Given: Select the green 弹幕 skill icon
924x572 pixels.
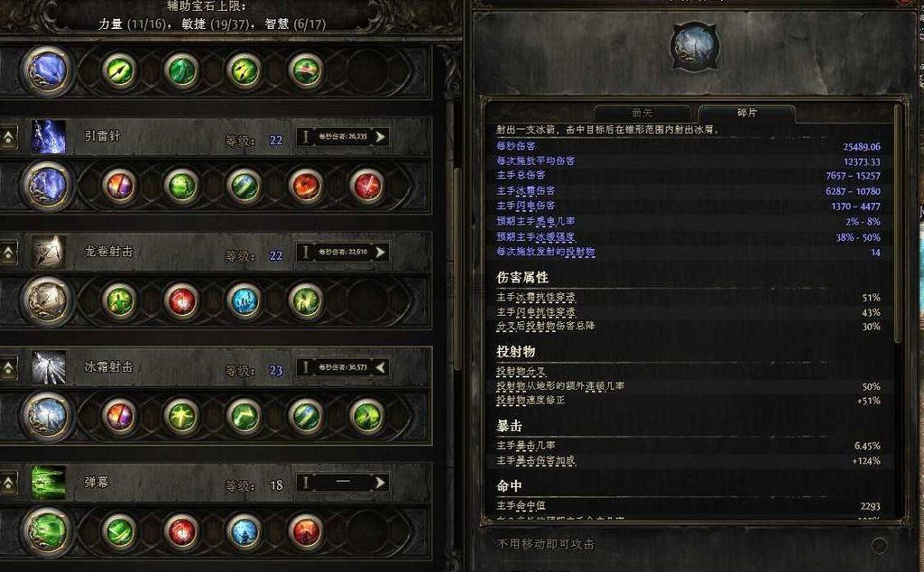Looking at the screenshot, I should (x=49, y=483).
